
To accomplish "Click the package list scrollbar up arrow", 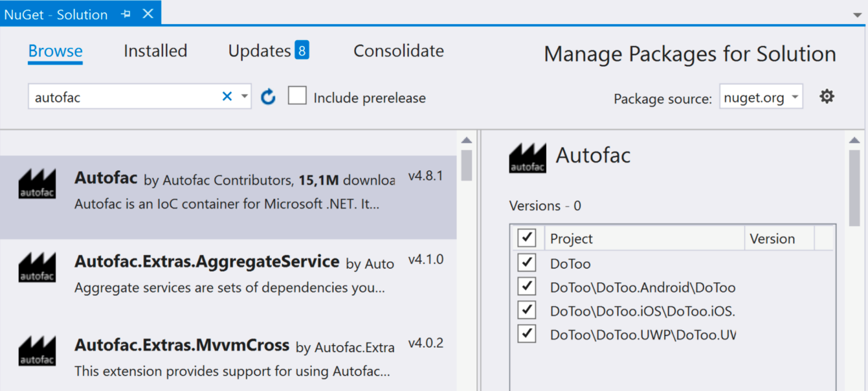I will 466,140.
